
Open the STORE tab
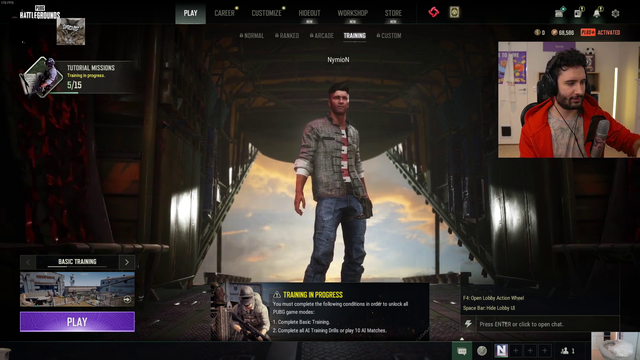(x=393, y=13)
